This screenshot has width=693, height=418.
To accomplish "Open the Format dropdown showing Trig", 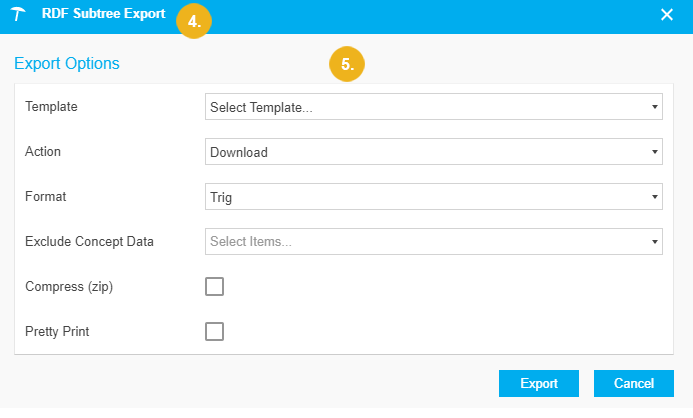I will (425, 197).
